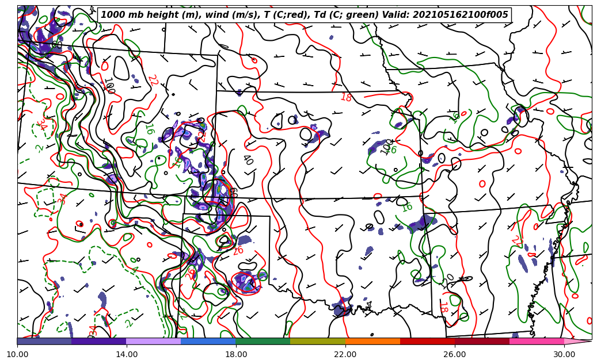Click the 26.00 colorbar tick label
Image resolution: width=597 pixels, height=364 pixels.
(455, 355)
